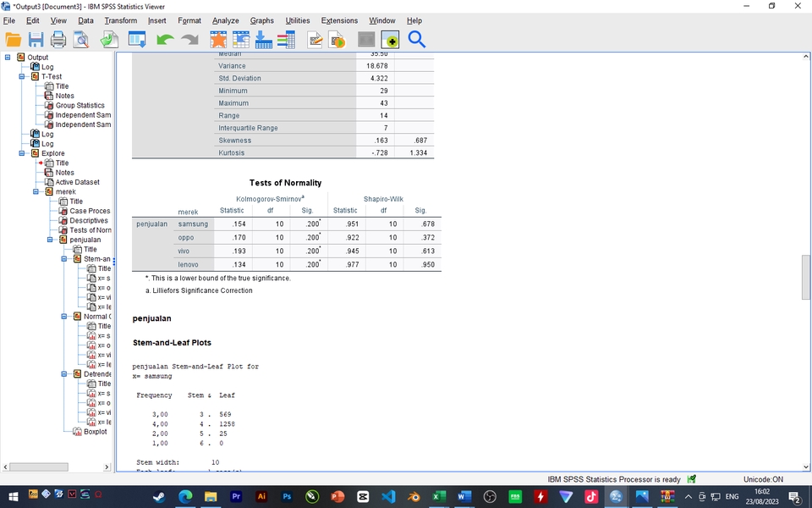The height and width of the screenshot is (508, 812).
Task: Click the Tests of Normality table title
Action: pos(285,183)
